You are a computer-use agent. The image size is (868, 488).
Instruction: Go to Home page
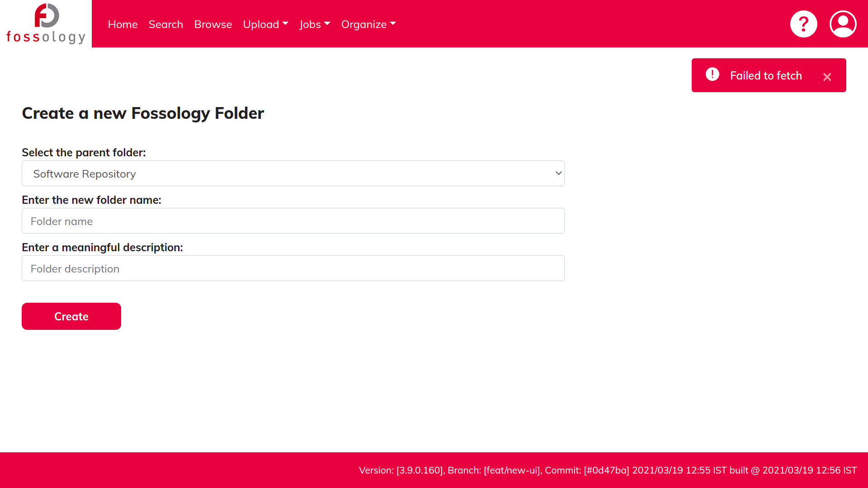[123, 24]
